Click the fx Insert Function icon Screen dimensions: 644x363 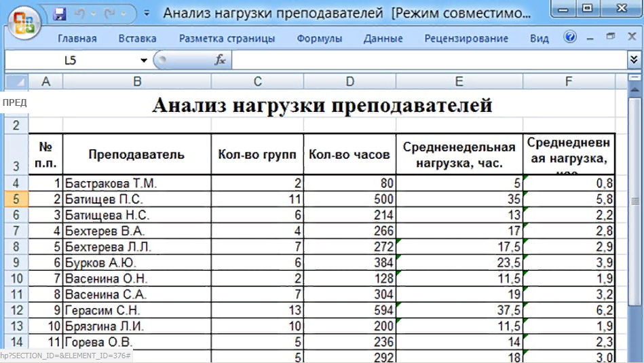220,60
